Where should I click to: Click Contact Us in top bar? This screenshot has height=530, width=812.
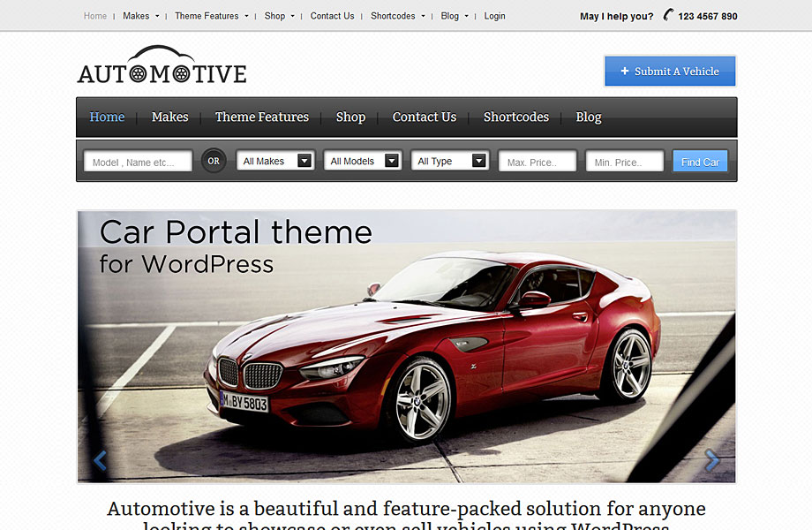coord(332,16)
